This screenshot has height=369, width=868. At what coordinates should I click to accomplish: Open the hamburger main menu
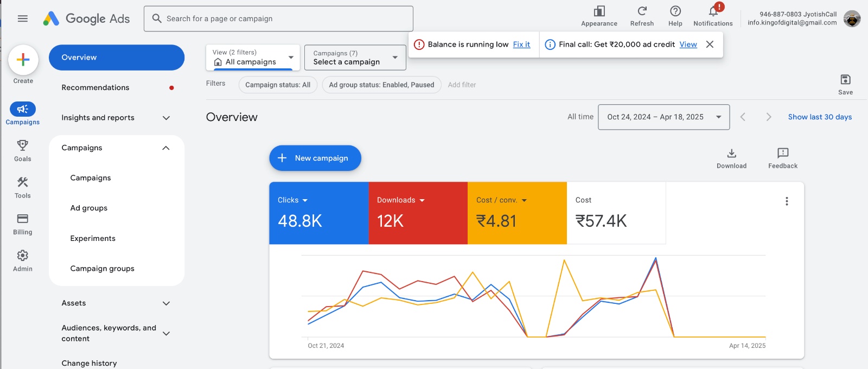point(23,18)
